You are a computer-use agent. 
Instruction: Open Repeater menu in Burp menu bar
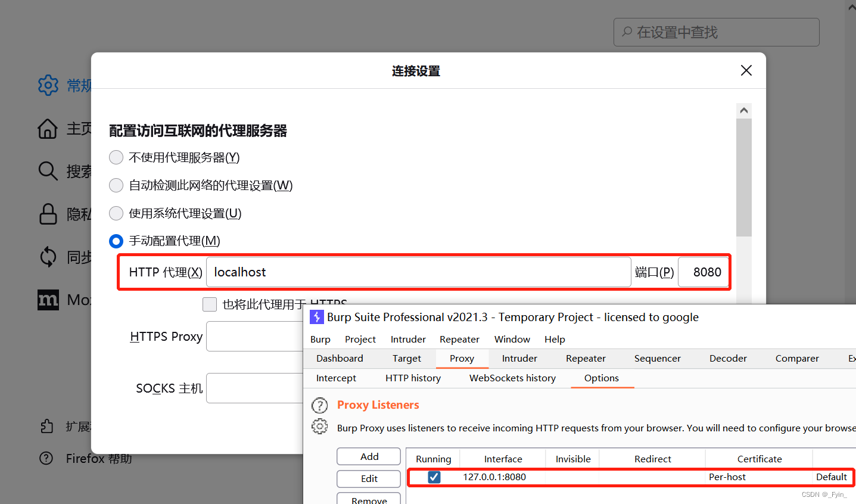(x=459, y=339)
